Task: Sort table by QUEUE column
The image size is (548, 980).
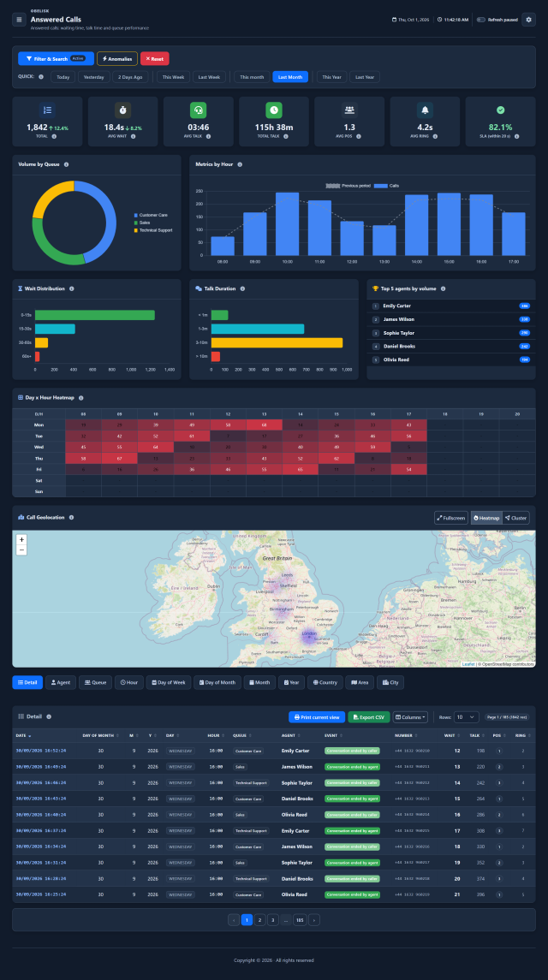Action: 241,735
